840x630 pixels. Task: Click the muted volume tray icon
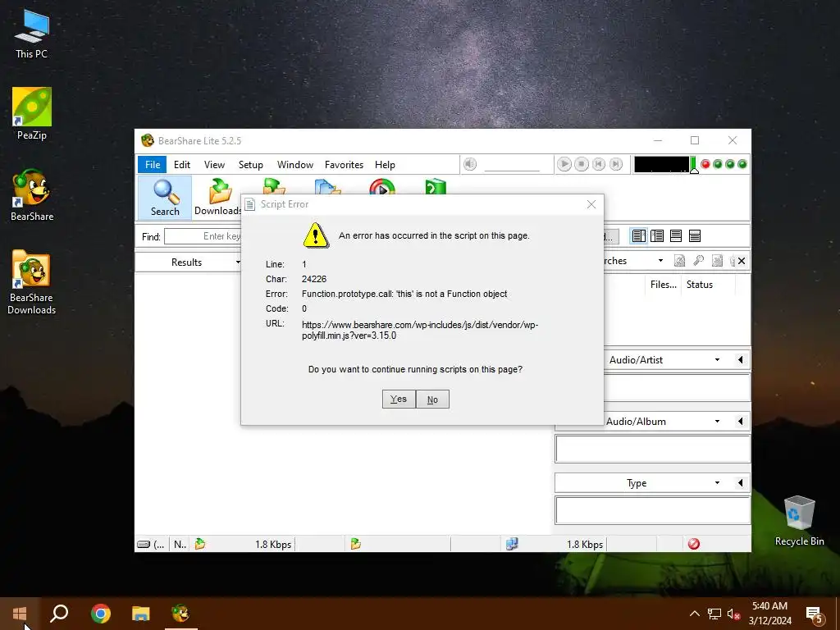[734, 614]
